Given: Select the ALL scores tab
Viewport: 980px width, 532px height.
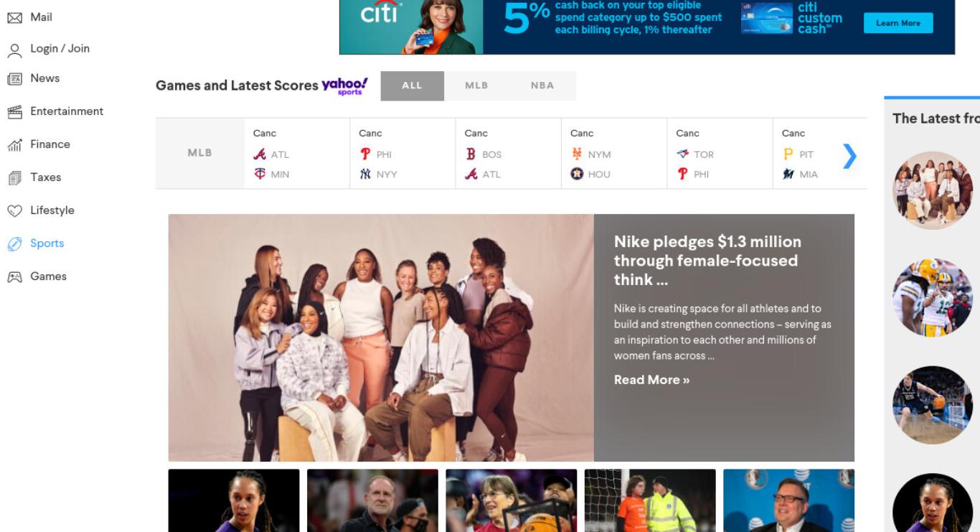Looking at the screenshot, I should click(412, 85).
